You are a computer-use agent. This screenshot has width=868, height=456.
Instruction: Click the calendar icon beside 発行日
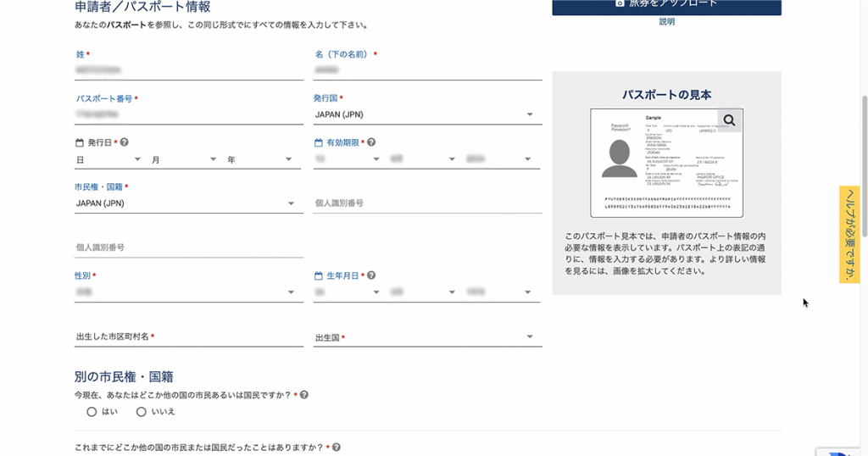pos(80,142)
